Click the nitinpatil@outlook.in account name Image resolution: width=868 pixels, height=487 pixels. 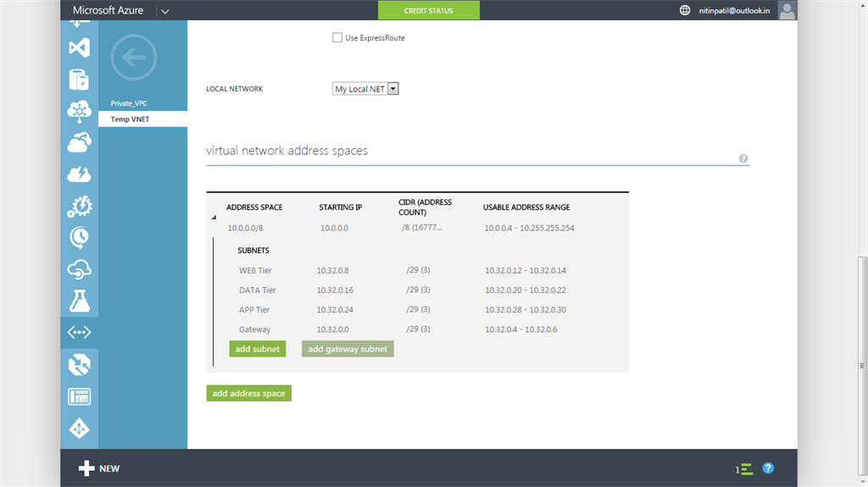(x=734, y=10)
